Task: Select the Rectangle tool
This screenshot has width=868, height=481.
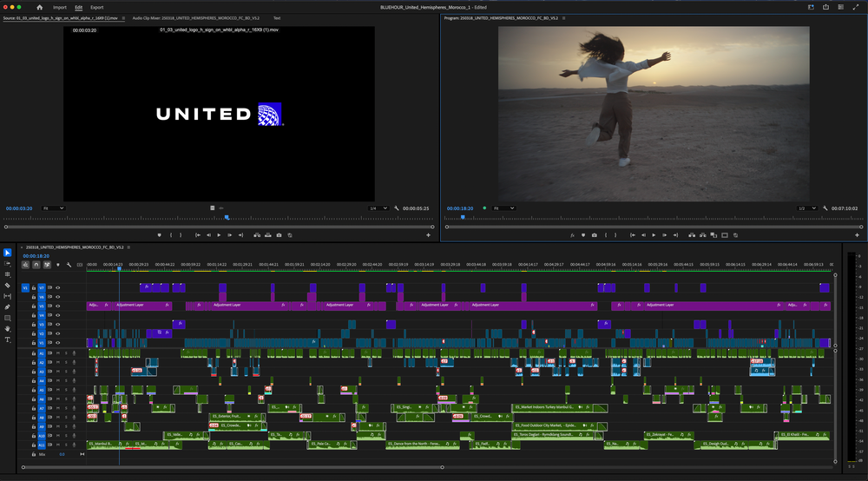Action: tap(7, 319)
